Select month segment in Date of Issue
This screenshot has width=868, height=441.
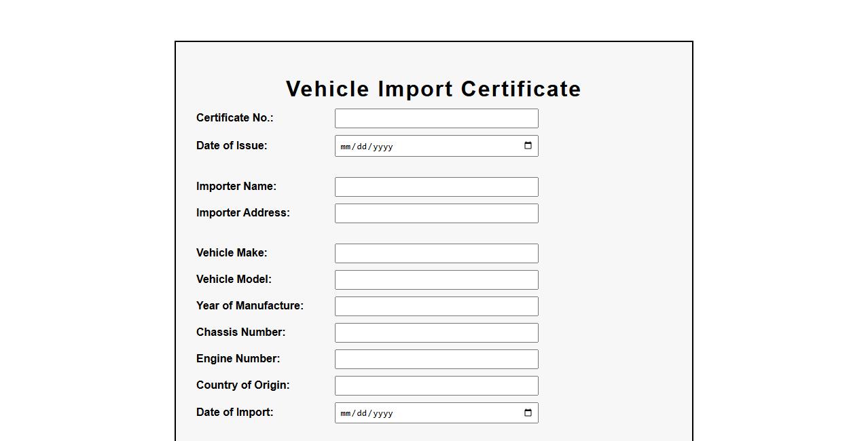345,147
